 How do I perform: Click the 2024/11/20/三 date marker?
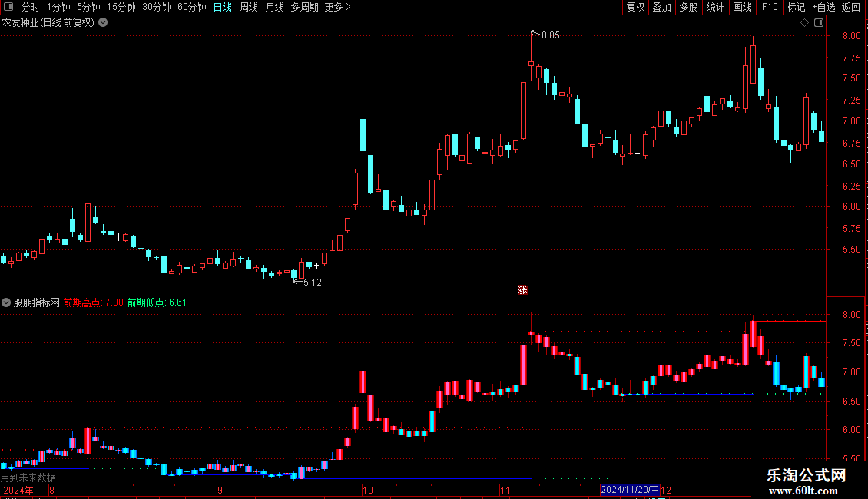pos(630,490)
